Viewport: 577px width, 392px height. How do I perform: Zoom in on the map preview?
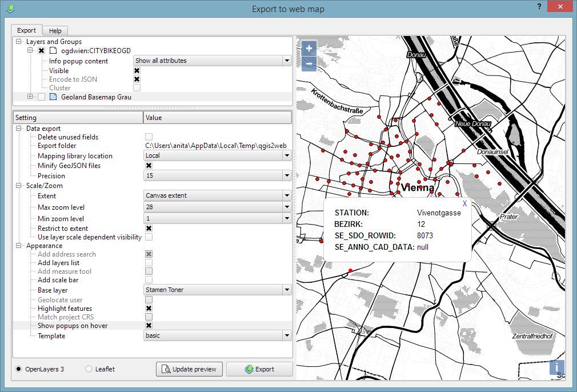coord(309,48)
